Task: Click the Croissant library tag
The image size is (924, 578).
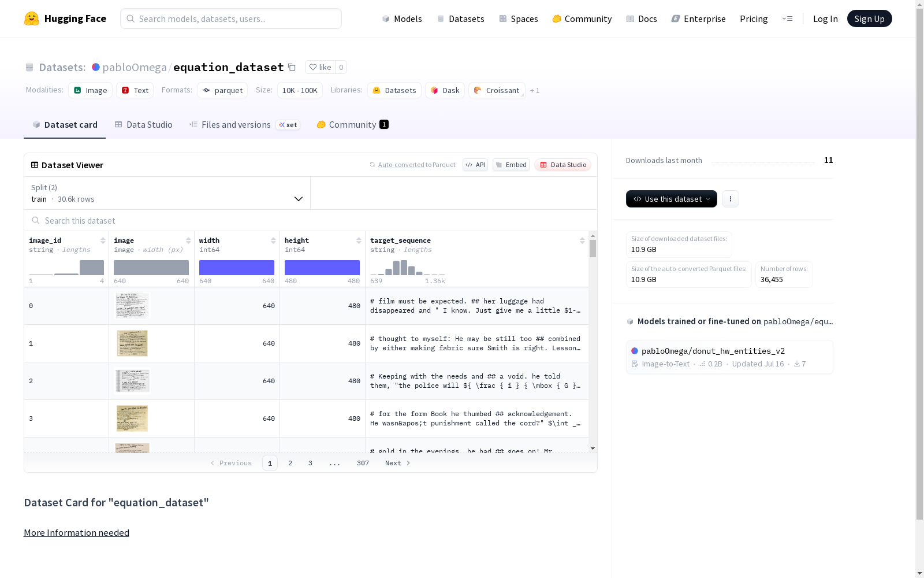Action: click(x=497, y=90)
